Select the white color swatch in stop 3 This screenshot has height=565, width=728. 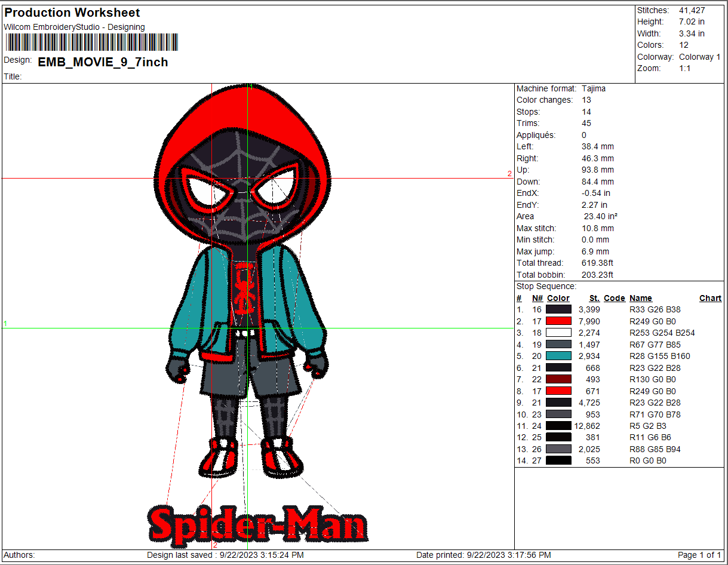pos(558,333)
